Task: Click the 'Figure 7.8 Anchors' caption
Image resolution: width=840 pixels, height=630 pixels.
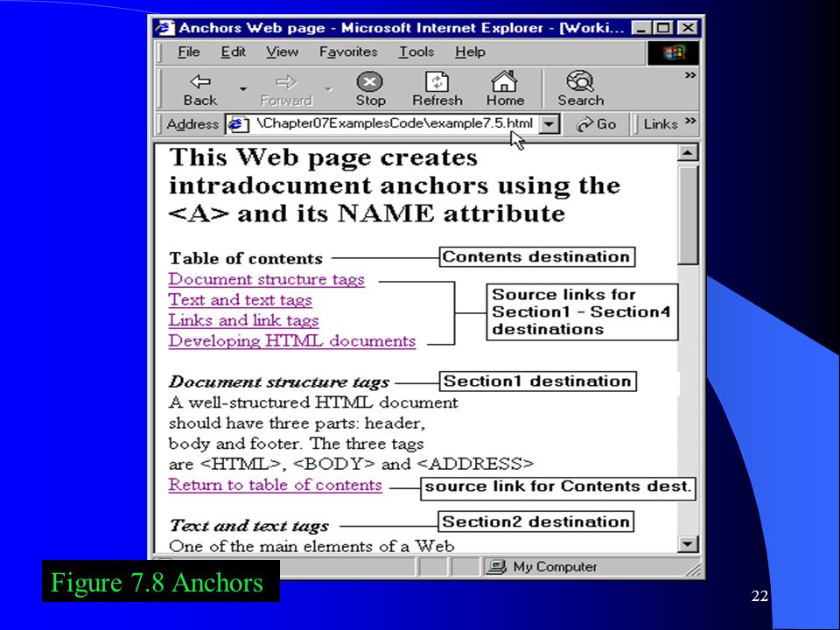Action: [x=157, y=583]
